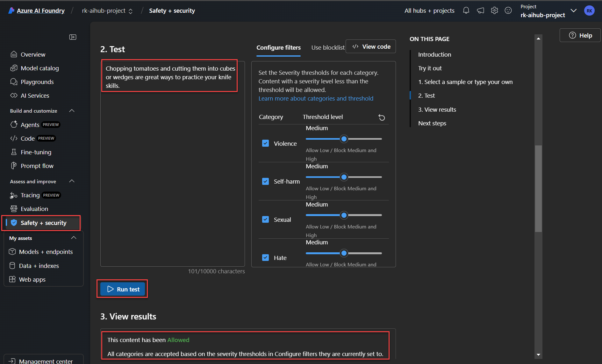This screenshot has height=364, width=602.
Task: Switch to the Use blocklist tab
Action: 328,47
